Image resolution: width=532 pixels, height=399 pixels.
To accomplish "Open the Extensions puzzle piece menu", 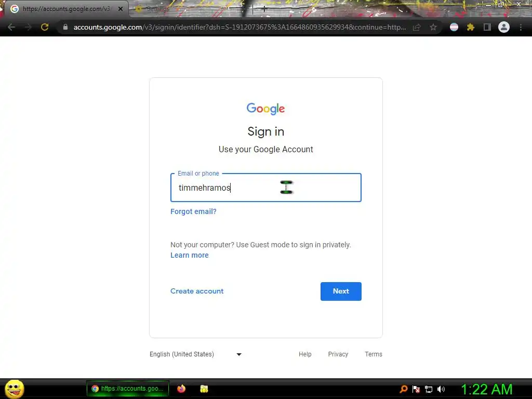I will tap(471, 27).
